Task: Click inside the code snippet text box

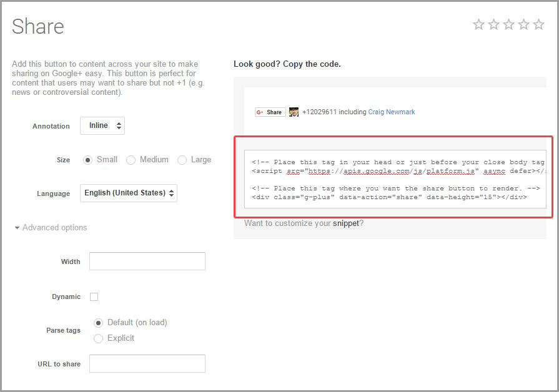Action: (x=395, y=179)
